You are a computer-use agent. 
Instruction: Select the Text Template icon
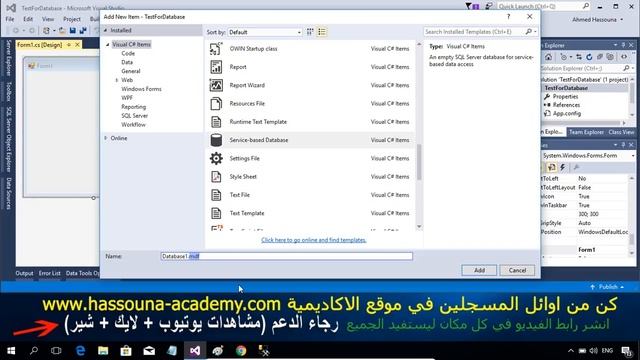pos(216,213)
